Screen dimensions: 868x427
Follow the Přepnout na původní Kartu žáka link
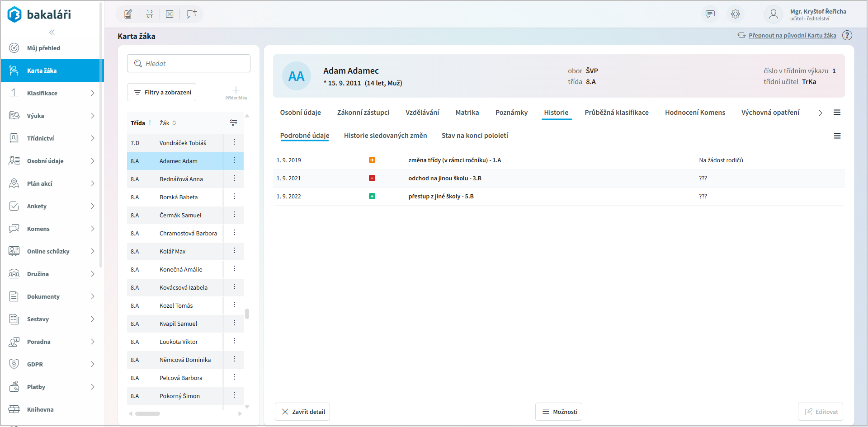tap(792, 35)
